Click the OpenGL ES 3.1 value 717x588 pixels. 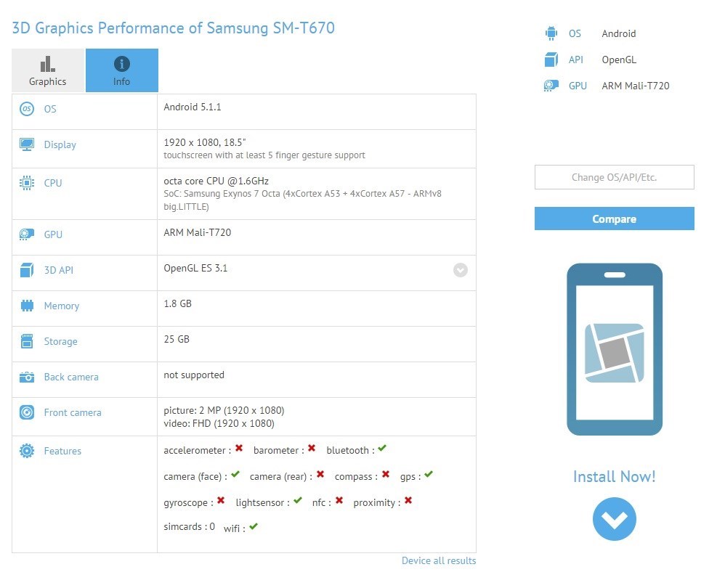[195, 268]
